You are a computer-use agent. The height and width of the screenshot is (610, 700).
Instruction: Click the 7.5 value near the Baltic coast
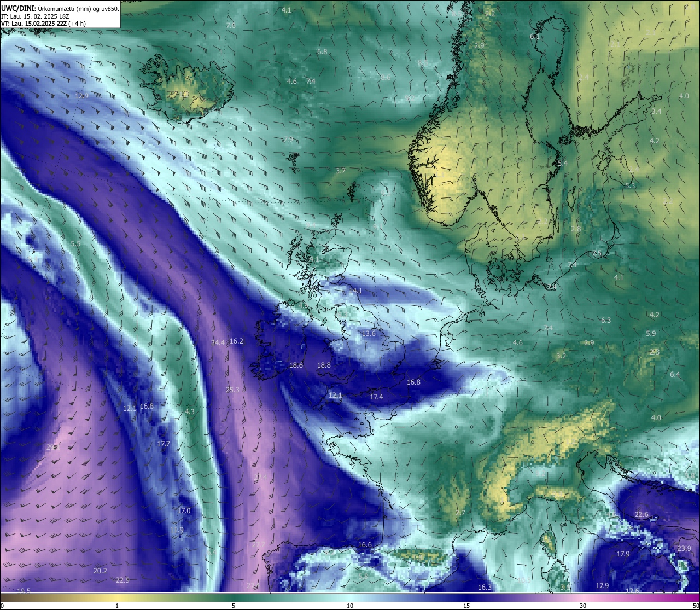tap(597, 253)
